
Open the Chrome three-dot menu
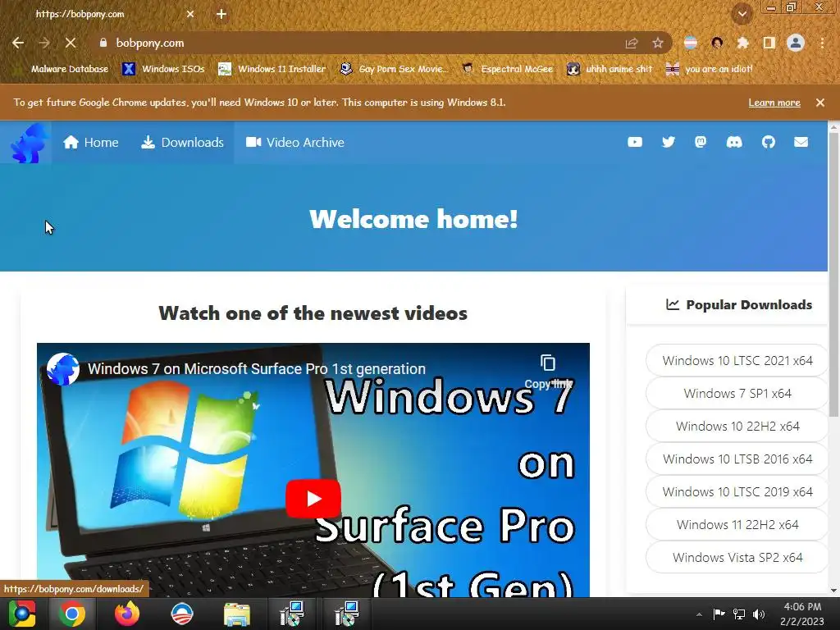tap(822, 43)
